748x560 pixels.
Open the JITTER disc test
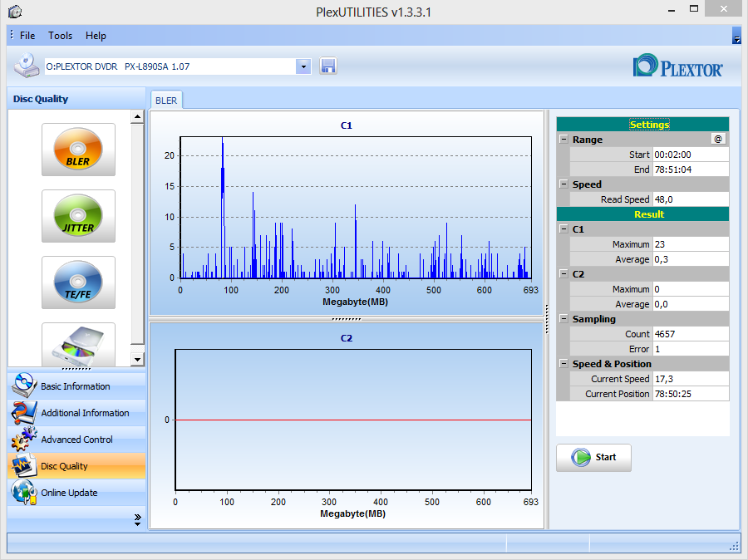tap(78, 215)
